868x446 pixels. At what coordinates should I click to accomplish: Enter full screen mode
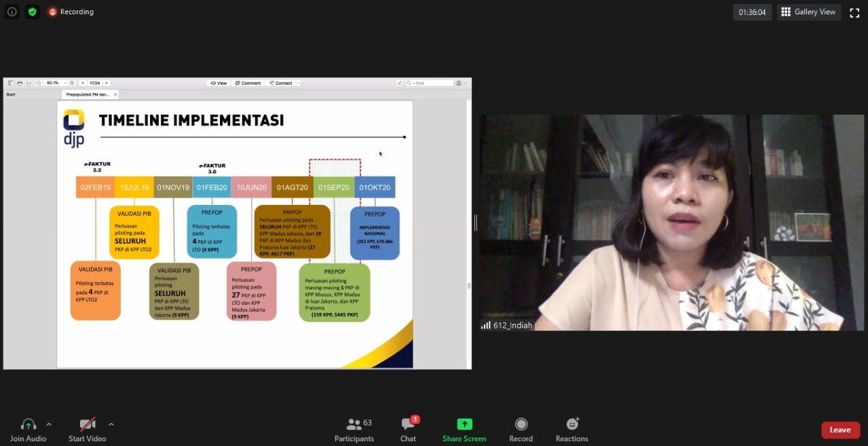coord(854,12)
